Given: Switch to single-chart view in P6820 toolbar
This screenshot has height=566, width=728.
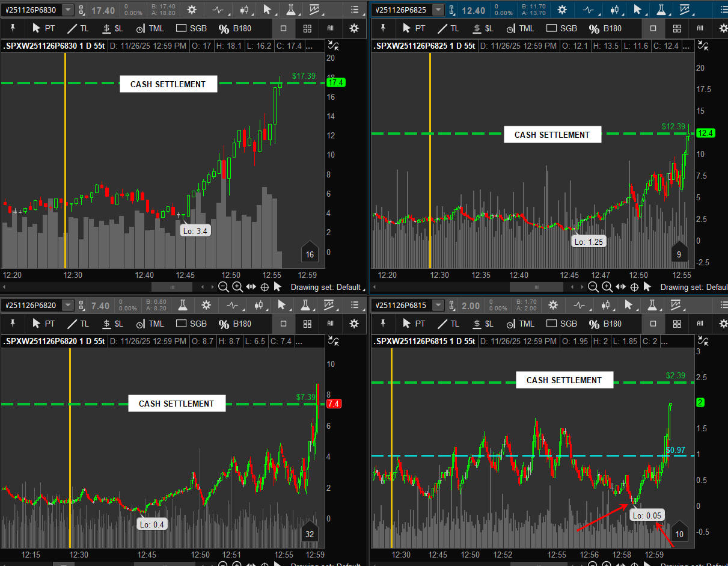Looking at the screenshot, I should point(283,324).
